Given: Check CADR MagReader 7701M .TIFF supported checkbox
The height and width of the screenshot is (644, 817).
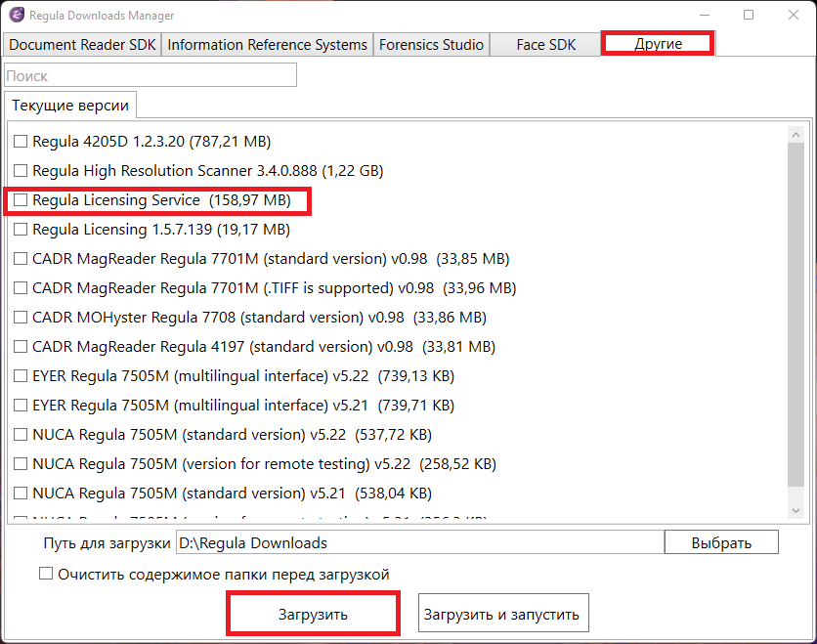Looking at the screenshot, I should pos(21,287).
